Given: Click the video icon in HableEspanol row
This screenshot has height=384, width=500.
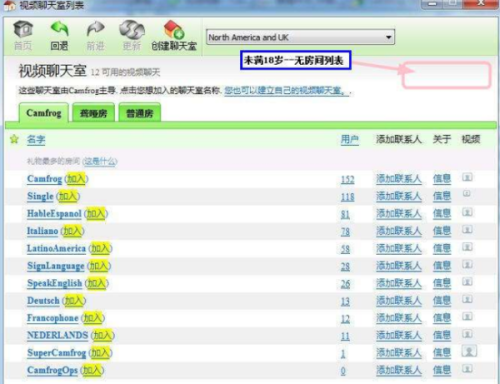Looking at the screenshot, I should click(467, 212).
